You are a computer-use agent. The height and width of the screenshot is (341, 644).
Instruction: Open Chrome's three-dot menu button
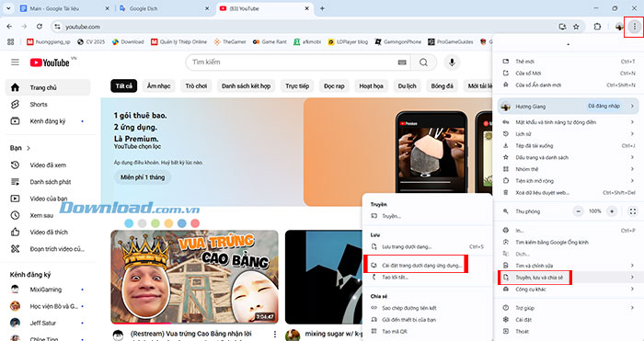[x=634, y=27]
